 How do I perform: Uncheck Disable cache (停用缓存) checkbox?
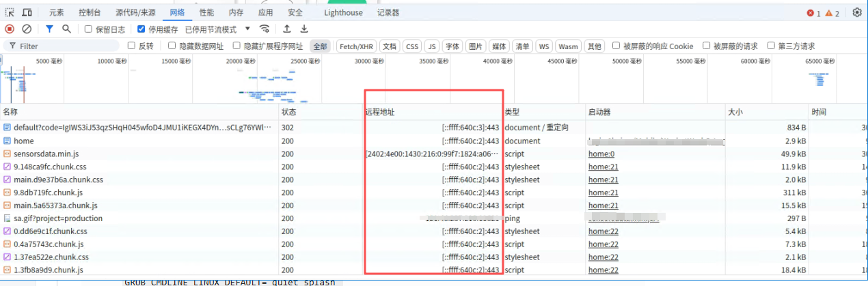pos(141,29)
